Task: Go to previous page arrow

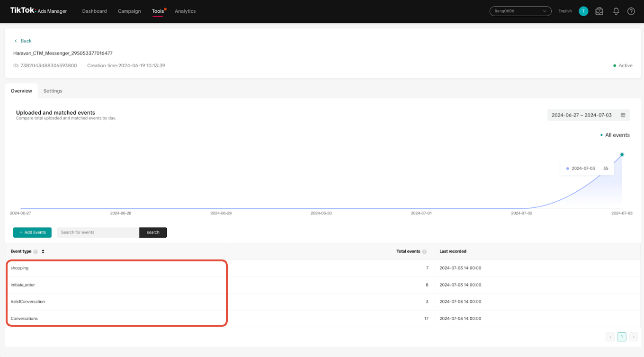Action: pyautogui.click(x=610, y=337)
